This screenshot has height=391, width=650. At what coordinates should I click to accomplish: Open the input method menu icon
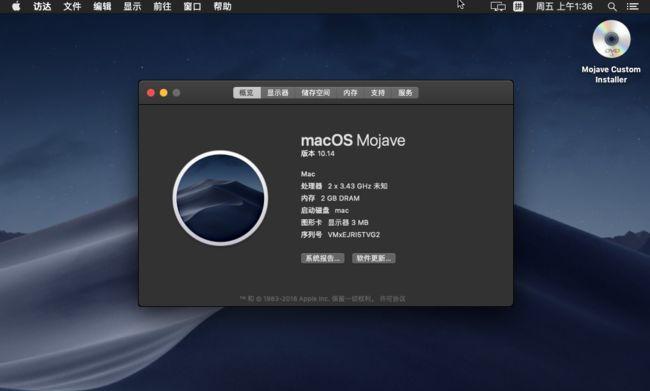518,6
